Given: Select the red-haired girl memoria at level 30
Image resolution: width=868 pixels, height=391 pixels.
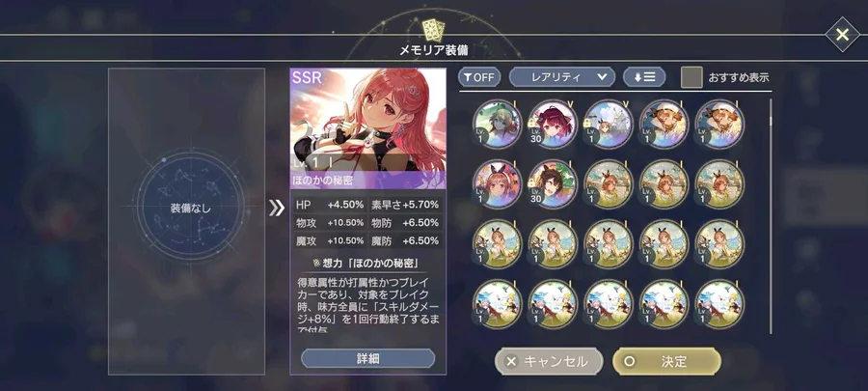Looking at the screenshot, I should [553, 125].
